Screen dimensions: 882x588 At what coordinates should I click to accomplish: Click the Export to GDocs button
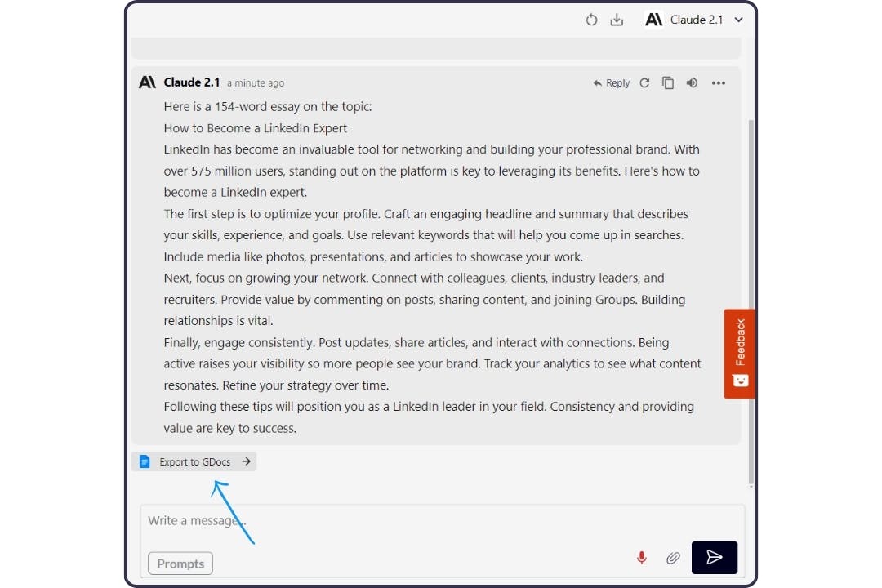pyautogui.click(x=194, y=461)
